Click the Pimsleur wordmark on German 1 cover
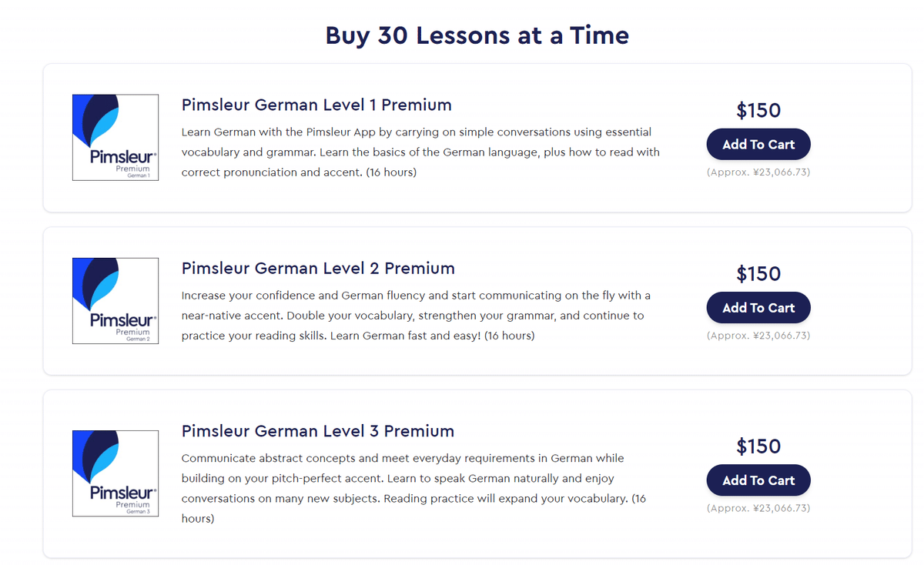 tap(123, 157)
